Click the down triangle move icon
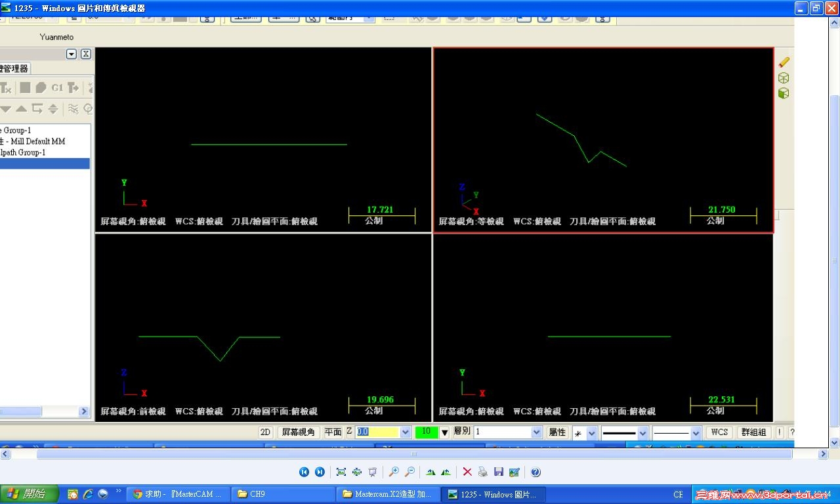The image size is (840, 504). click(6, 108)
